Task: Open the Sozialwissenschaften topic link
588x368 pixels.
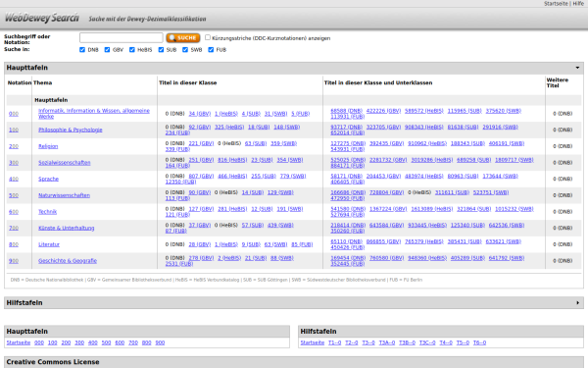Action: [64, 163]
